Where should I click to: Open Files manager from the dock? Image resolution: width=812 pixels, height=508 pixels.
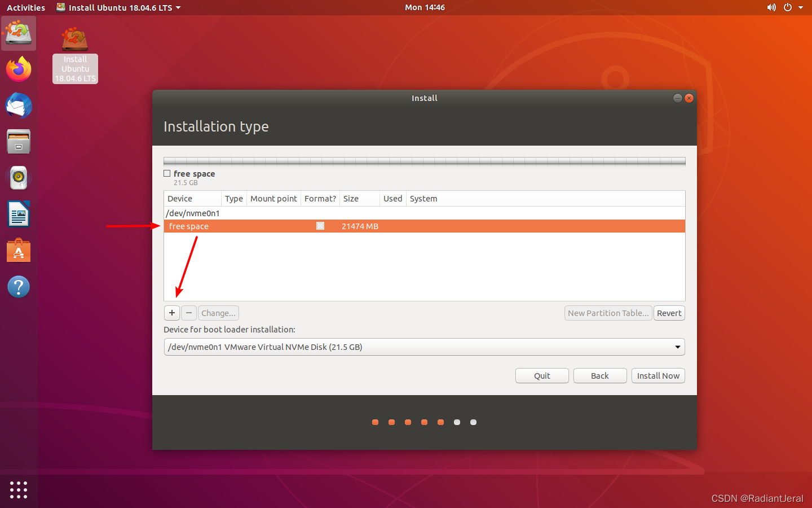[x=19, y=142]
